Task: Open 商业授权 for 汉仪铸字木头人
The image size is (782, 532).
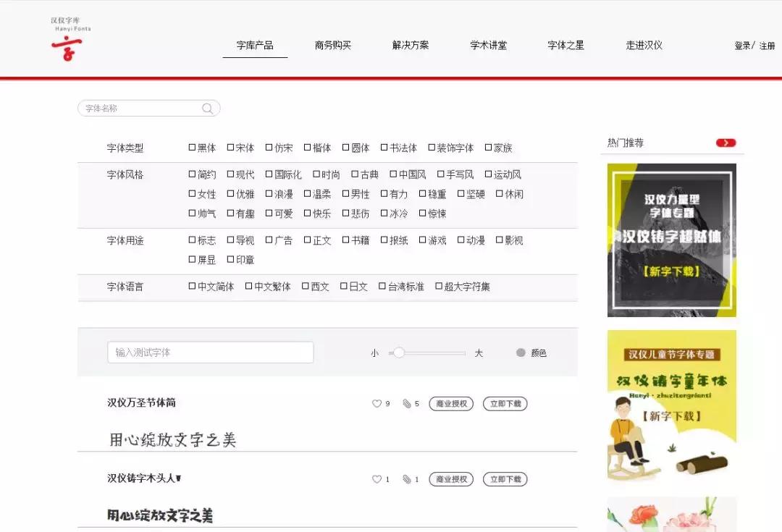Action: [x=451, y=479]
